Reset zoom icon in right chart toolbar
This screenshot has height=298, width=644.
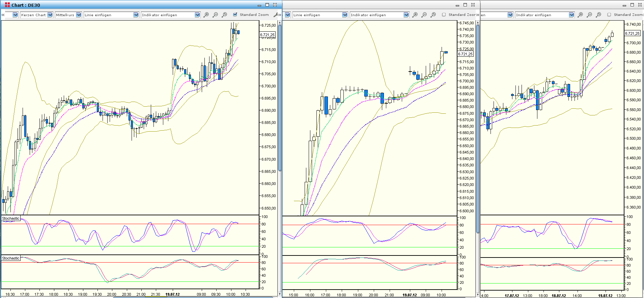598,15
